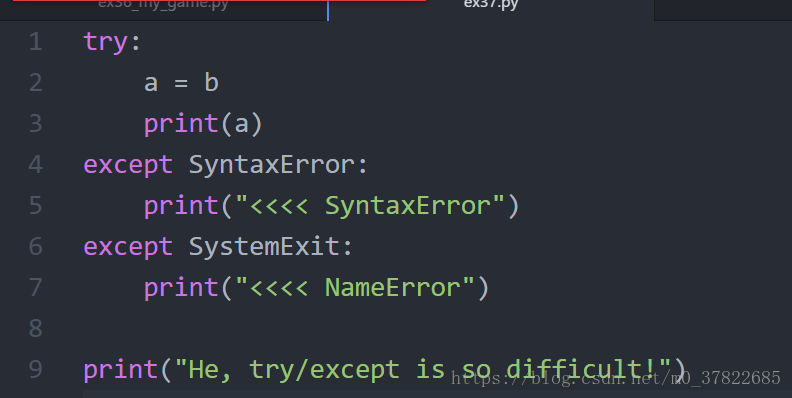Viewport: 792px width, 398px height.
Task: Click the string "<<<< SyntaxError" on line 5
Action: coord(370,206)
